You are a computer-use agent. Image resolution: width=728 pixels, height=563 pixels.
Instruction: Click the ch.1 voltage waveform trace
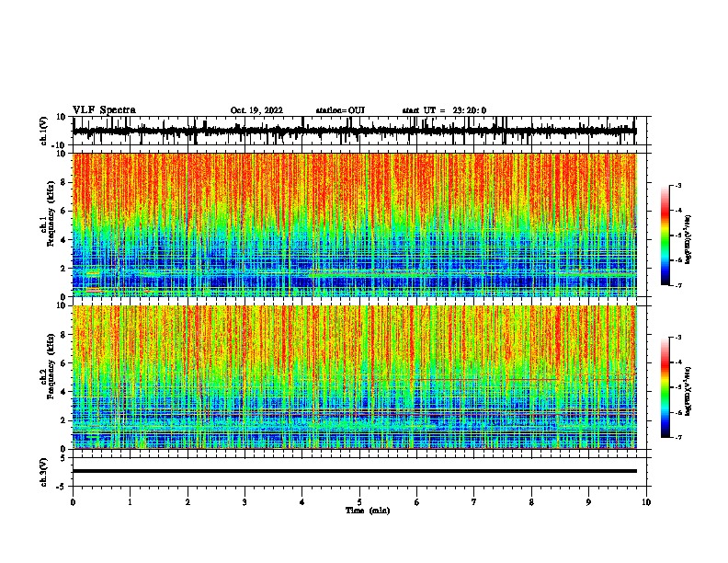354,131
